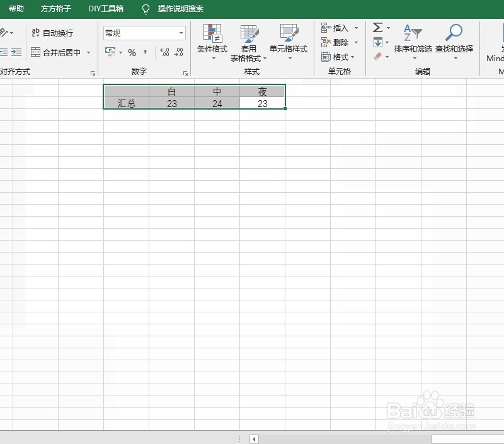Open the 数字 dialog launcher
This screenshot has height=444, width=504.
pyautogui.click(x=185, y=73)
